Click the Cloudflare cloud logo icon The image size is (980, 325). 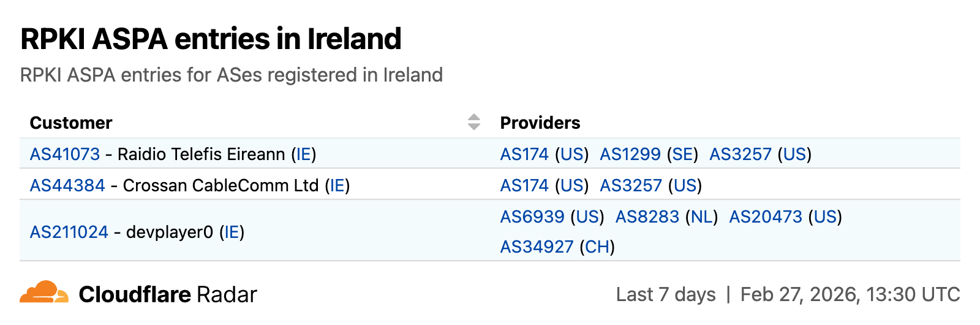click(43, 292)
